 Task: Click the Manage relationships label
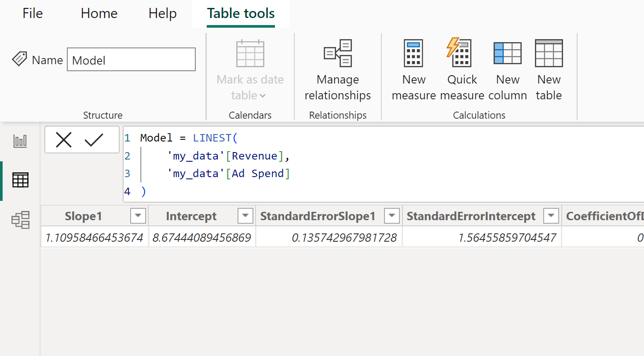coord(338,87)
